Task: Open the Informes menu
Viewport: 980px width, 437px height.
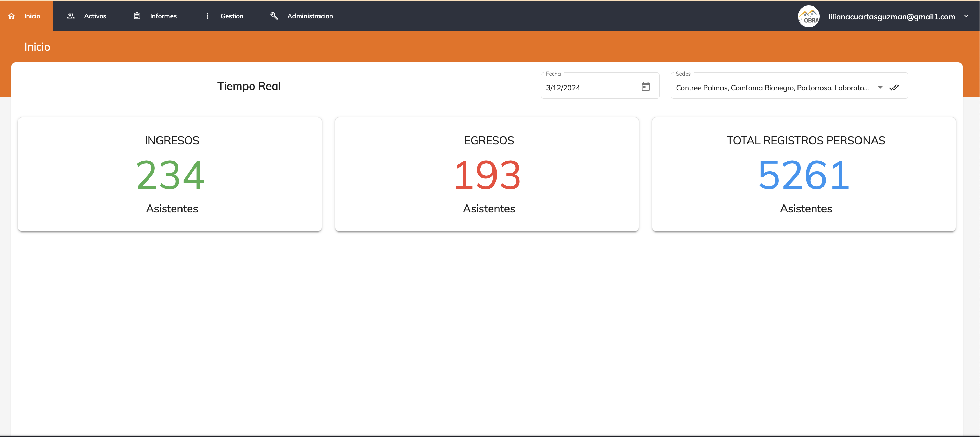Action: [x=163, y=16]
